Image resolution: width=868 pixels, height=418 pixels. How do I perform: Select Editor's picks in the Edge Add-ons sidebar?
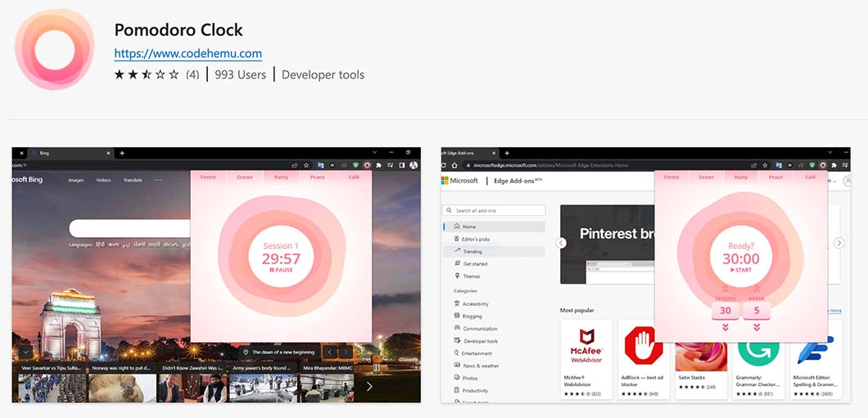475,239
